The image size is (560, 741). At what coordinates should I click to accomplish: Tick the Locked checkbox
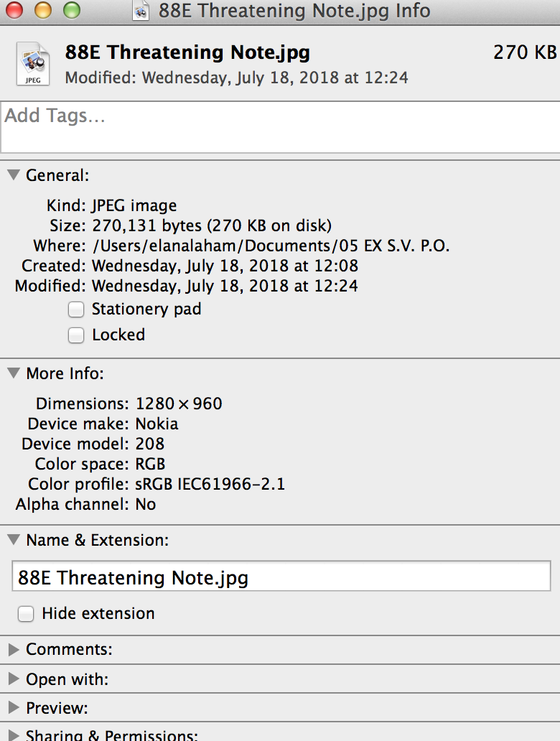pyautogui.click(x=76, y=335)
